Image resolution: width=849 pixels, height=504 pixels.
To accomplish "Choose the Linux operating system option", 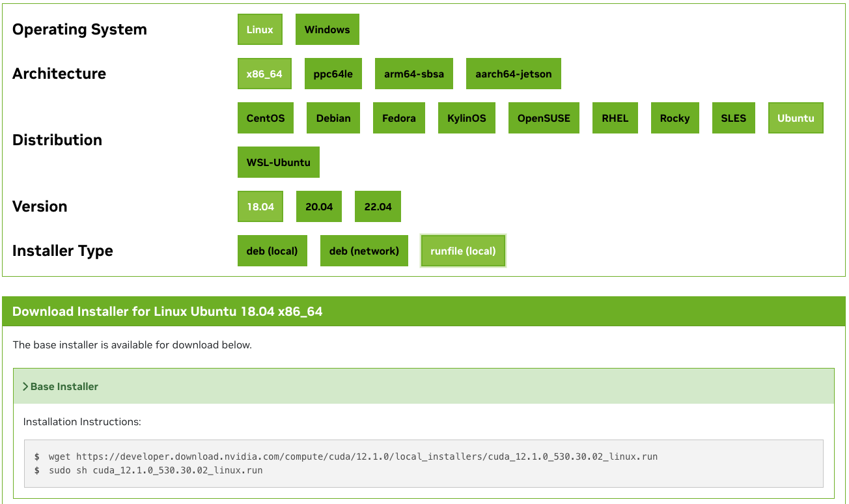I will tap(260, 29).
